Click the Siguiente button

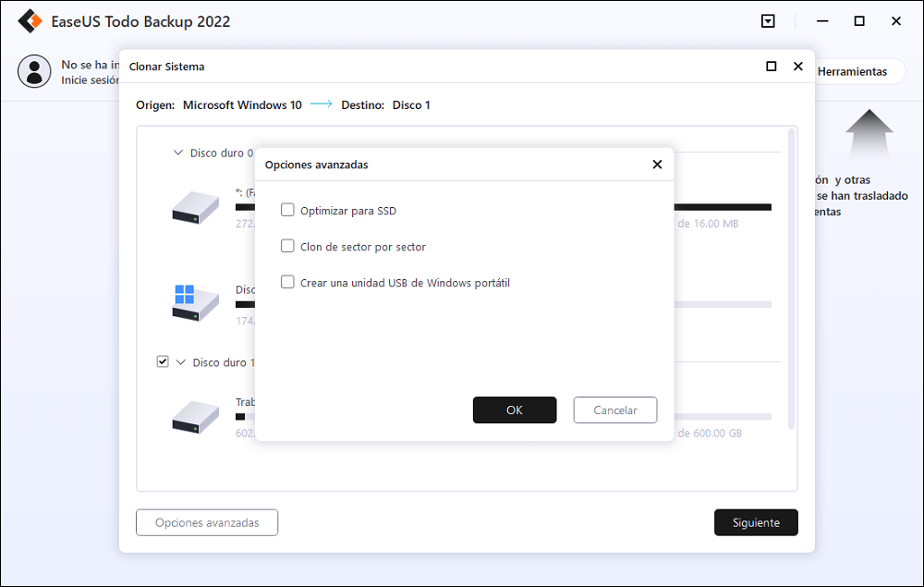pos(756,522)
